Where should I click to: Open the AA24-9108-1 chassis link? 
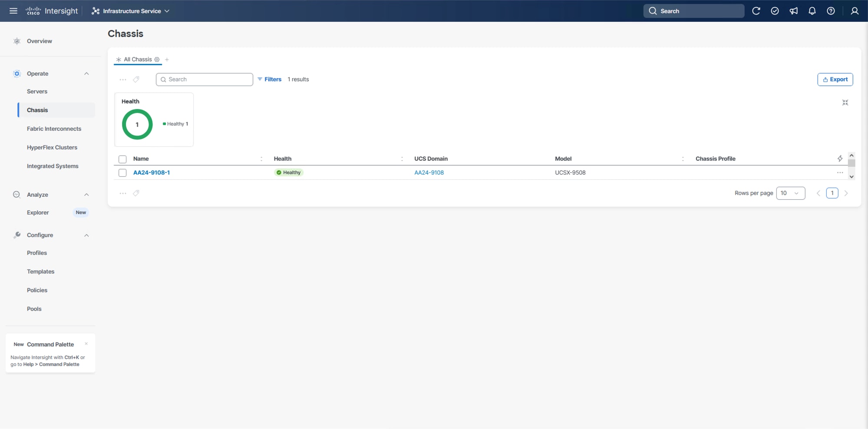(x=152, y=172)
